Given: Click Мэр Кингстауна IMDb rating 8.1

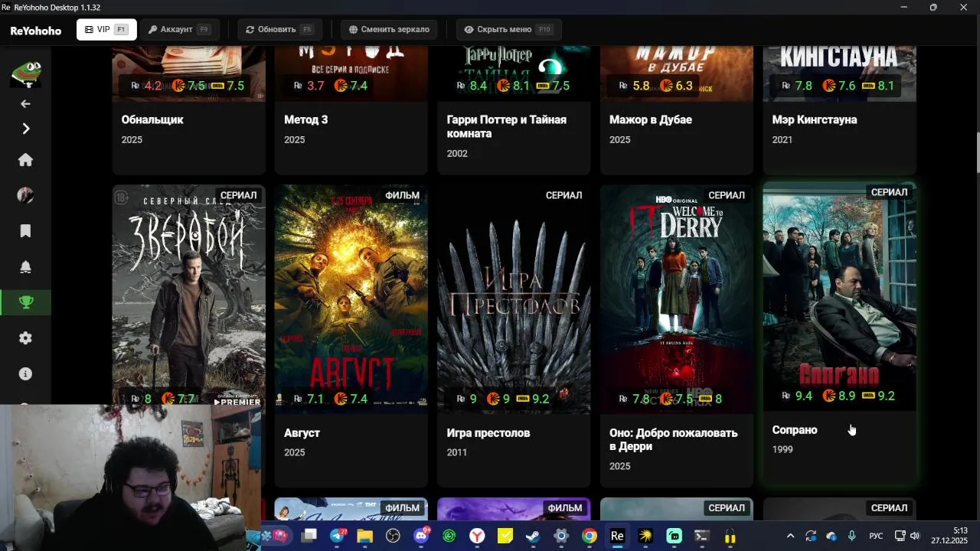Looking at the screenshot, I should 878,86.
